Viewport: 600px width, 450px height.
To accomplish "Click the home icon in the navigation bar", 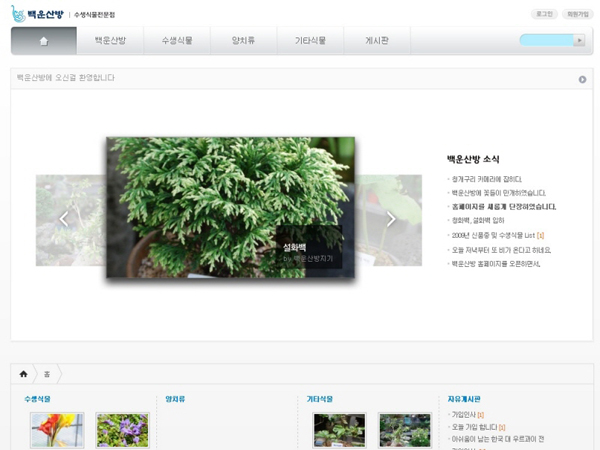I will tap(44, 41).
